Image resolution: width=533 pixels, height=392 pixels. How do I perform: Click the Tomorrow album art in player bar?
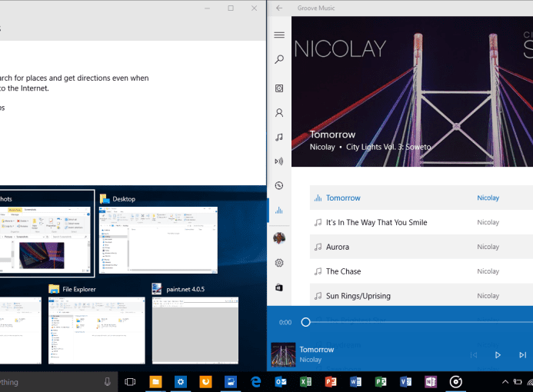pyautogui.click(x=283, y=354)
